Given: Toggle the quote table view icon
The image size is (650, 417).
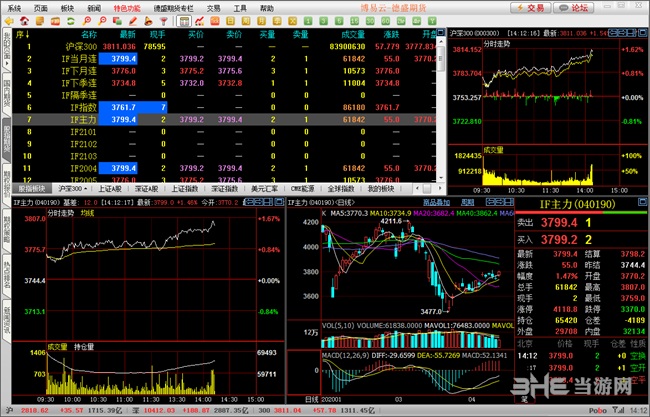Looking at the screenshot, I should 184,21.
